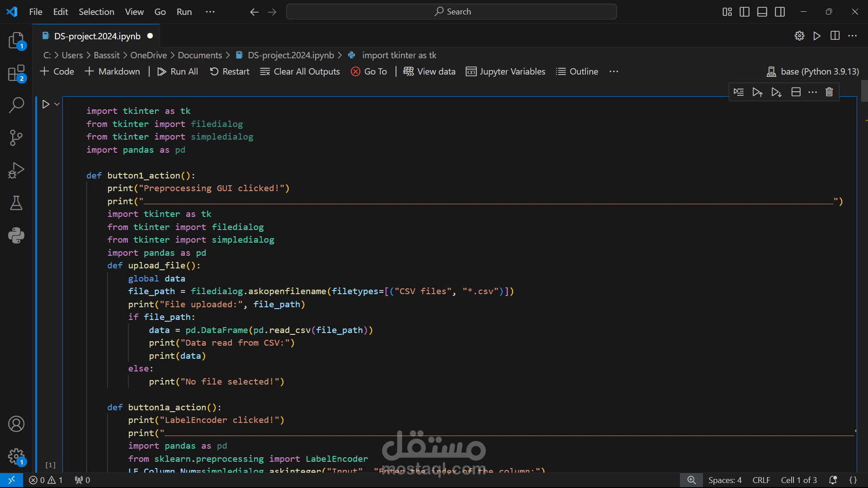The image size is (868, 488).
Task: Open Jupyter Variables panel
Action: pos(506,71)
